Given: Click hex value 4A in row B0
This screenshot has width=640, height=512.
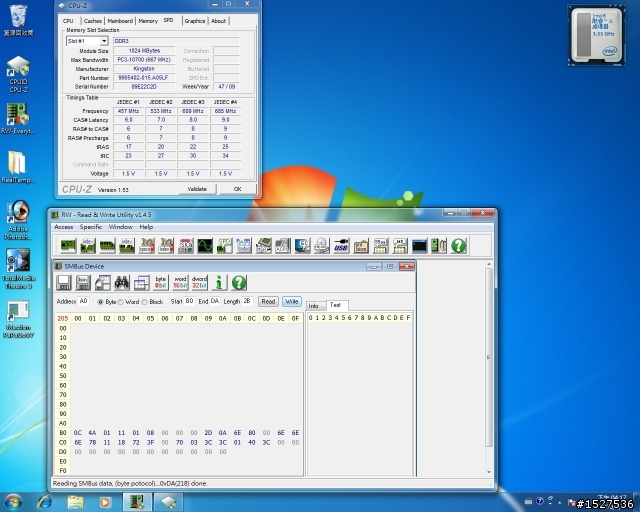Looking at the screenshot, I should pos(92,433).
